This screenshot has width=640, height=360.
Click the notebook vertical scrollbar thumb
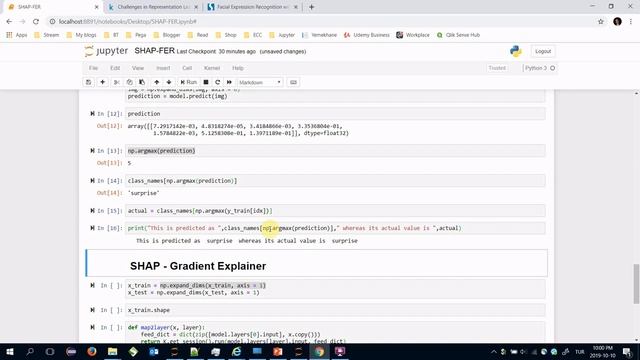tap(636, 284)
